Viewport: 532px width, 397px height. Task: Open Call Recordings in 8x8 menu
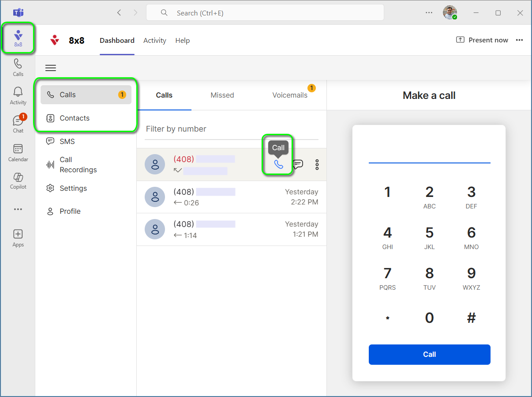coord(78,165)
